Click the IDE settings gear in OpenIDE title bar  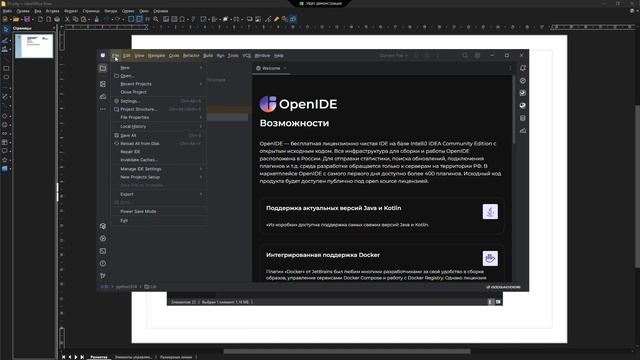tap(477, 56)
